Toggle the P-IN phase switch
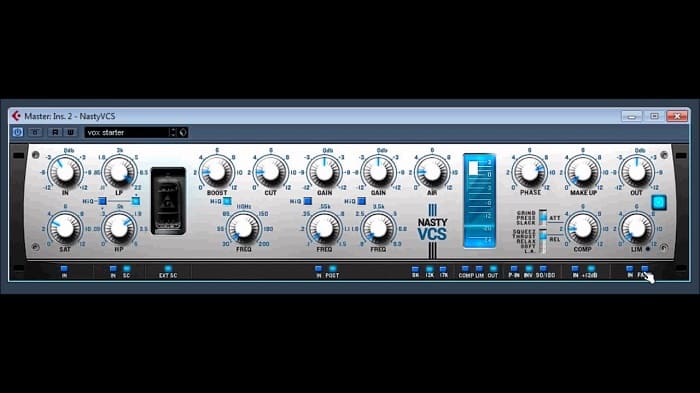 pyautogui.click(x=514, y=269)
